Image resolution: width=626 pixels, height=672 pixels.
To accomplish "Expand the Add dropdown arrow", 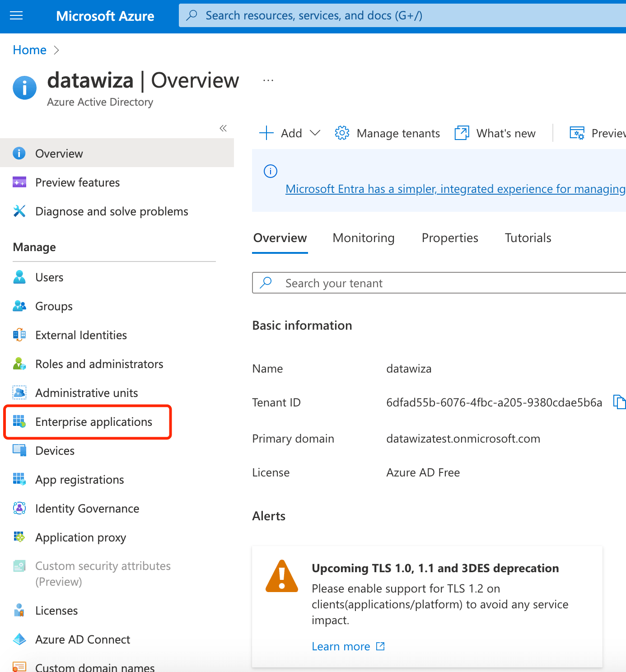I will (315, 133).
